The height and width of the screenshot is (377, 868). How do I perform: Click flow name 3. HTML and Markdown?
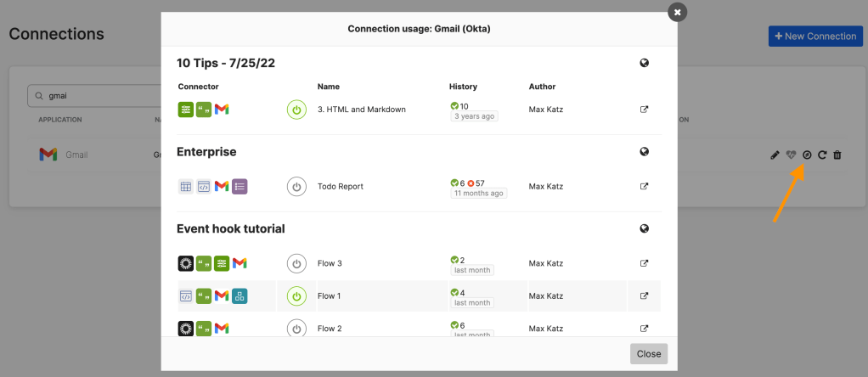click(362, 110)
